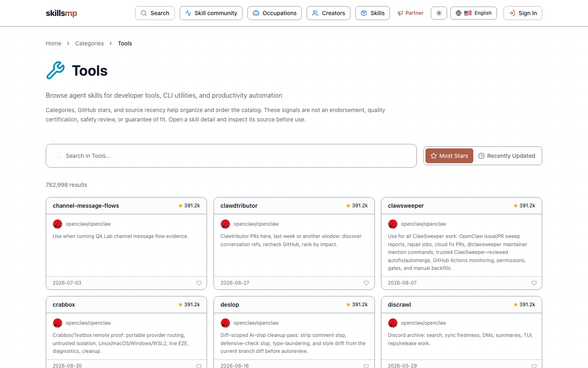The height and width of the screenshot is (368, 588).
Task: Click the openclaw avatar on clawdtributor card
Action: pos(225,224)
